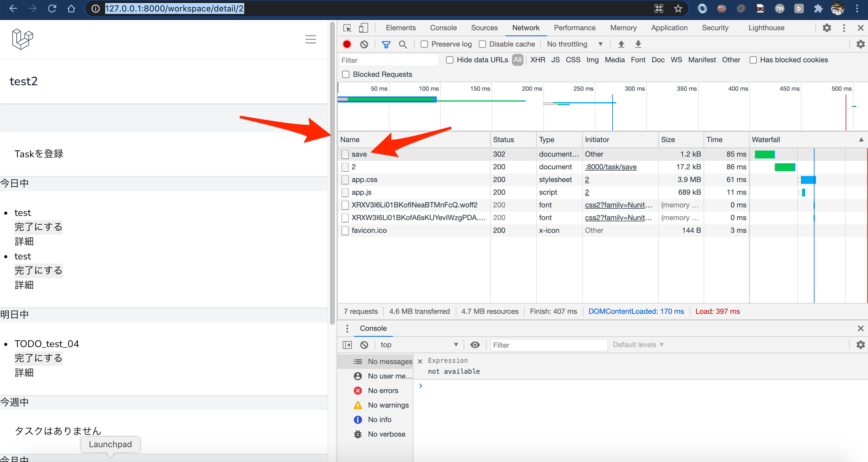
Task: Open the Default levels dropdown
Action: (637, 344)
